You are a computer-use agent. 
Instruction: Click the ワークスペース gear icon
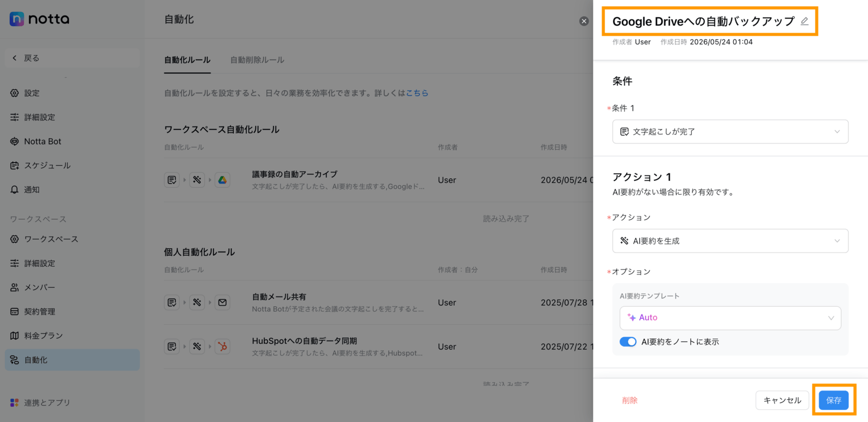coord(15,239)
